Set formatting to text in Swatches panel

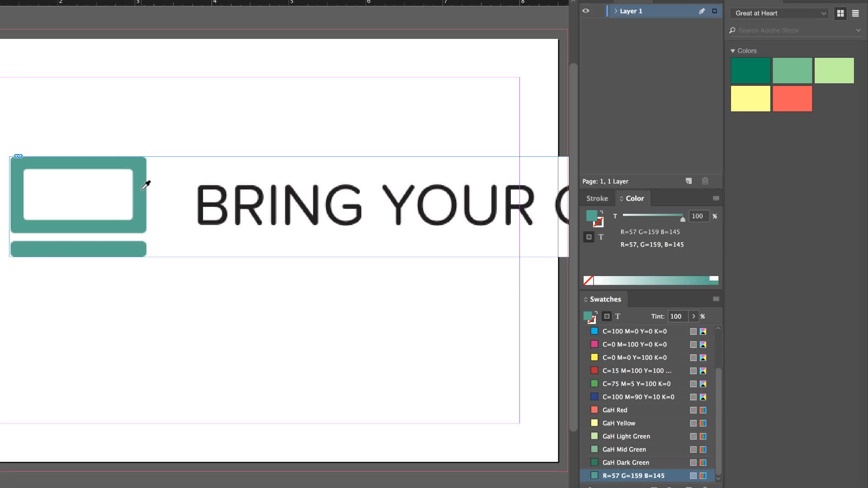[x=618, y=316]
